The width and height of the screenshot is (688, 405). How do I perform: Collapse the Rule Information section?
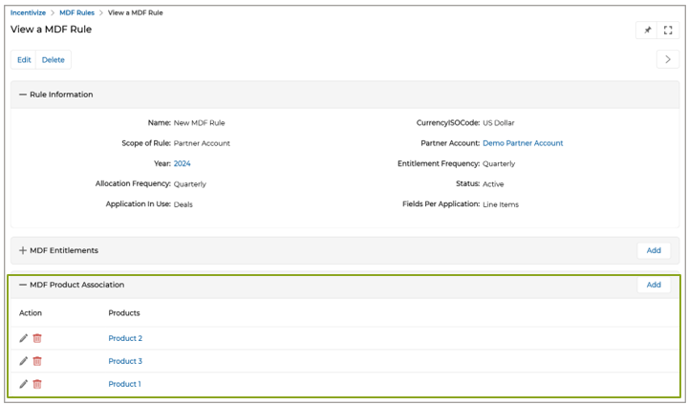(x=23, y=95)
